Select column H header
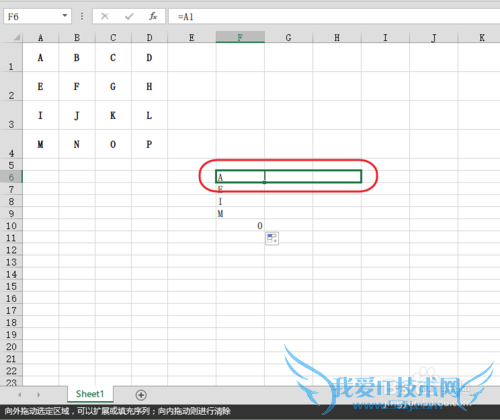The height and width of the screenshot is (420, 500). pyautogui.click(x=337, y=38)
